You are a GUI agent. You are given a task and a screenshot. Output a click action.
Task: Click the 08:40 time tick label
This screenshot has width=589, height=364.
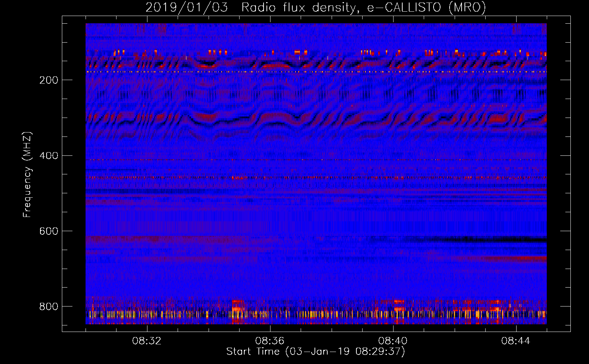click(393, 341)
